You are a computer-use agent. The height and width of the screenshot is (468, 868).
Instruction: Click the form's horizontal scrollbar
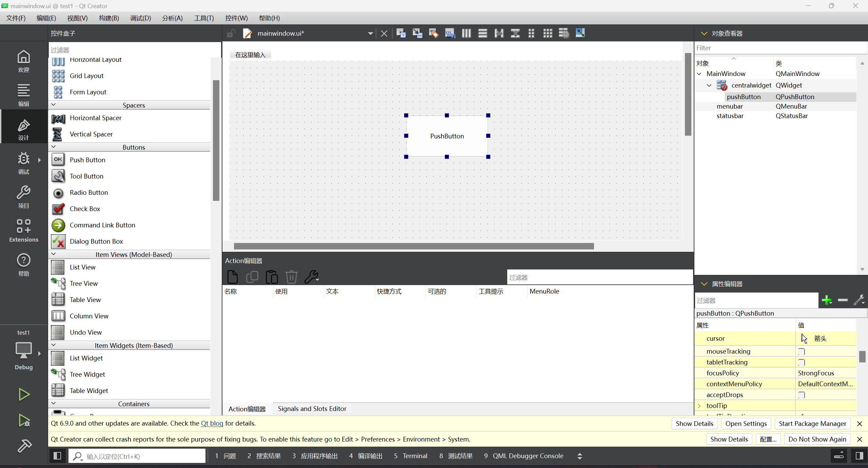pyautogui.click(x=414, y=246)
